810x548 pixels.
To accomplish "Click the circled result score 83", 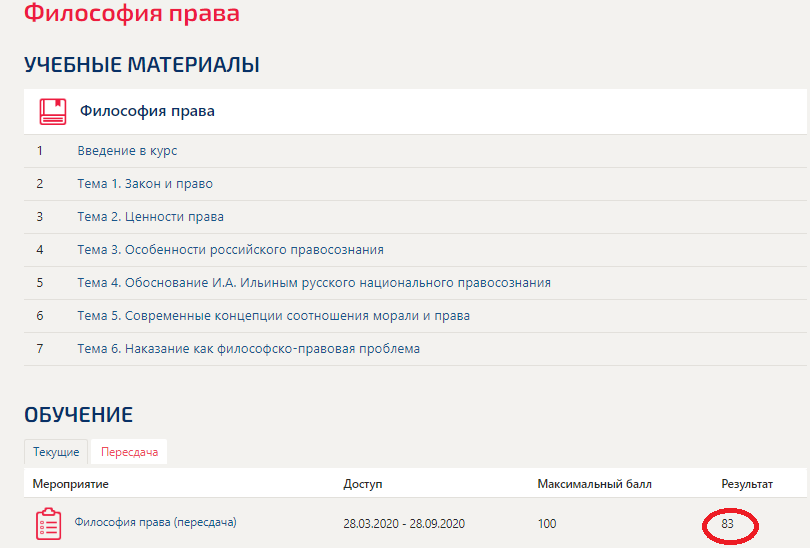I will pyautogui.click(x=728, y=524).
